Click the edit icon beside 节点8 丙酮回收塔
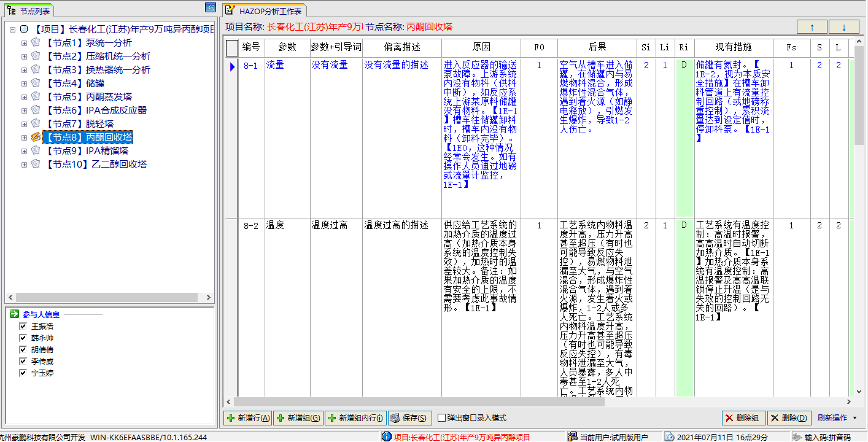The image size is (868, 442). 36,138
